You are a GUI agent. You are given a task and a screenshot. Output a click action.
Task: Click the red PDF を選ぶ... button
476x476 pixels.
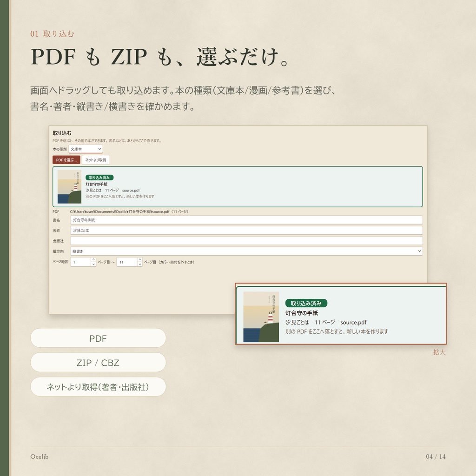tap(66, 160)
